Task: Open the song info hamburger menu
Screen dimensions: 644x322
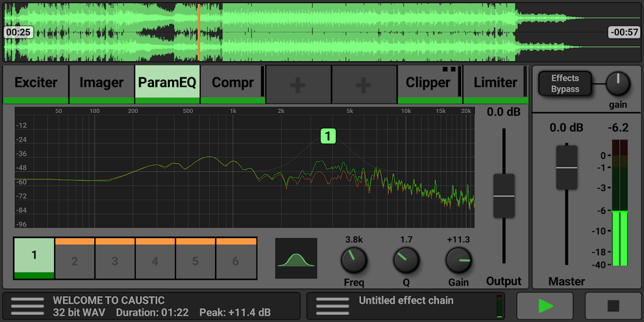Action: [x=27, y=306]
